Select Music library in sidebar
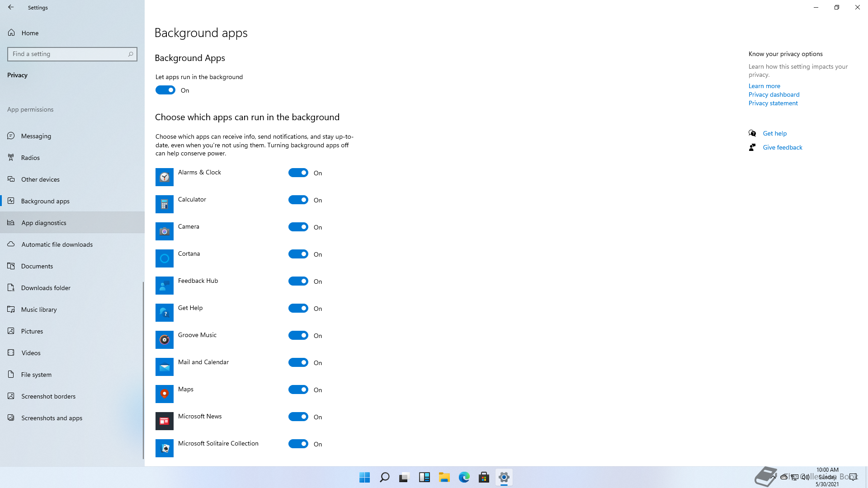Screen dimensions: 868x488 tap(72, 310)
